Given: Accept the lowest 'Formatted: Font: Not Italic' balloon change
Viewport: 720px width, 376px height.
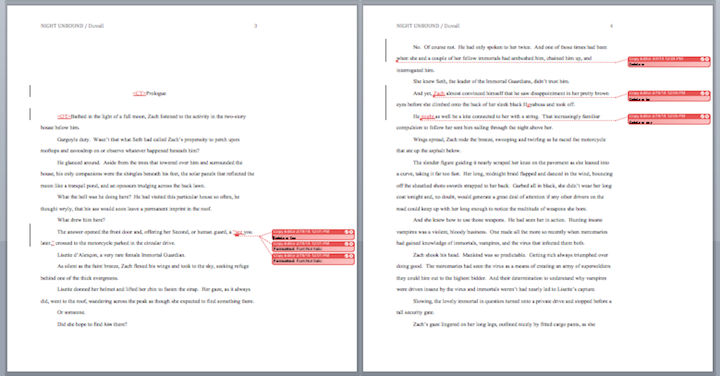Looking at the screenshot, I should coord(347,256).
